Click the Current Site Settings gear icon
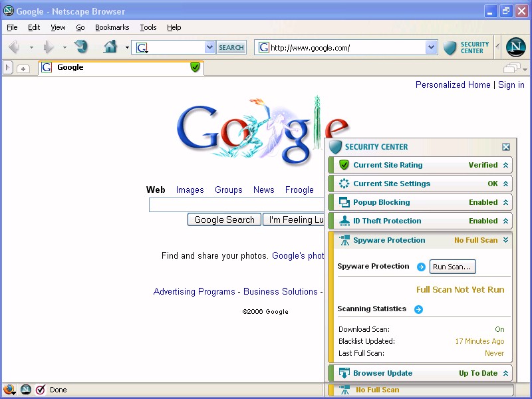This screenshot has height=399, width=532. click(344, 184)
